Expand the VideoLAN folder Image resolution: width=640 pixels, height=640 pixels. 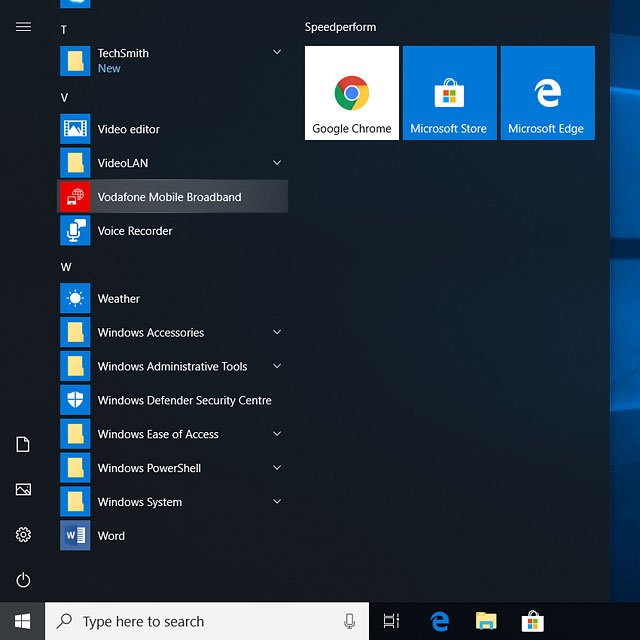[x=277, y=163]
